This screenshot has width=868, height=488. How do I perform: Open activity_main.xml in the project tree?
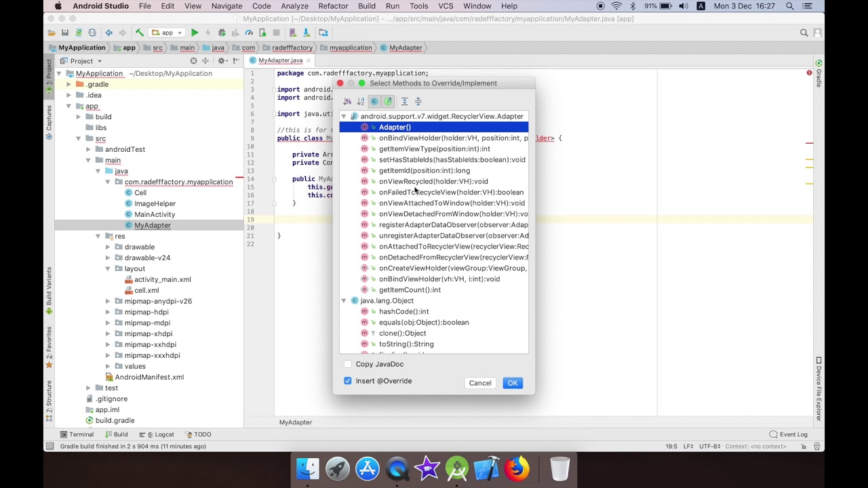(162, 279)
